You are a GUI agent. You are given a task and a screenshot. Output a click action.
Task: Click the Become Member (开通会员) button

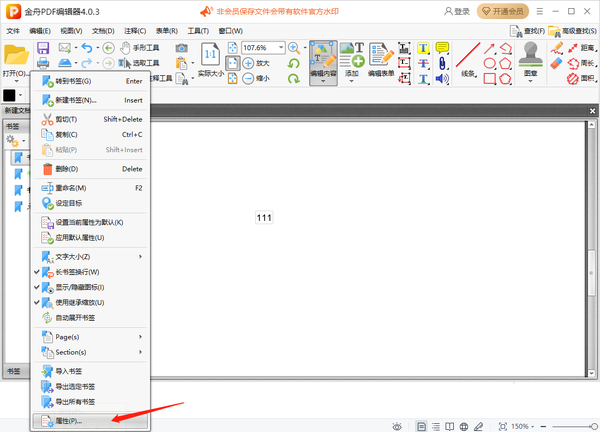pyautogui.click(x=504, y=11)
